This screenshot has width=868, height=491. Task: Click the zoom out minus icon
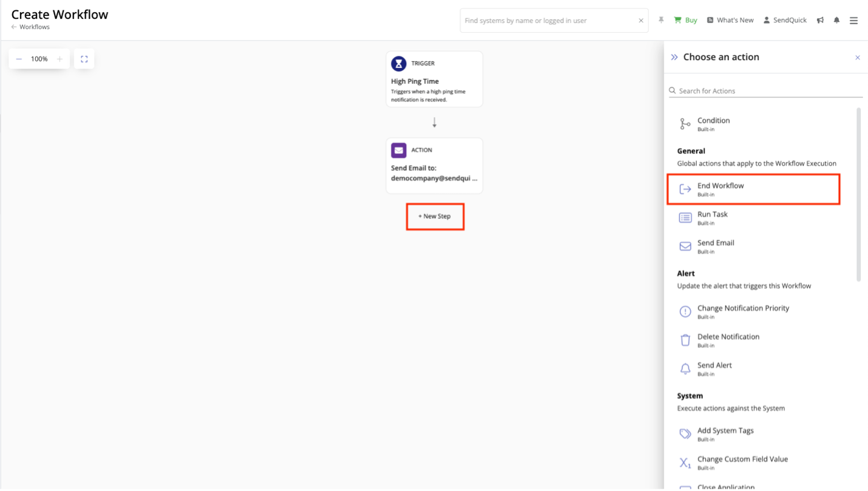[x=19, y=59]
